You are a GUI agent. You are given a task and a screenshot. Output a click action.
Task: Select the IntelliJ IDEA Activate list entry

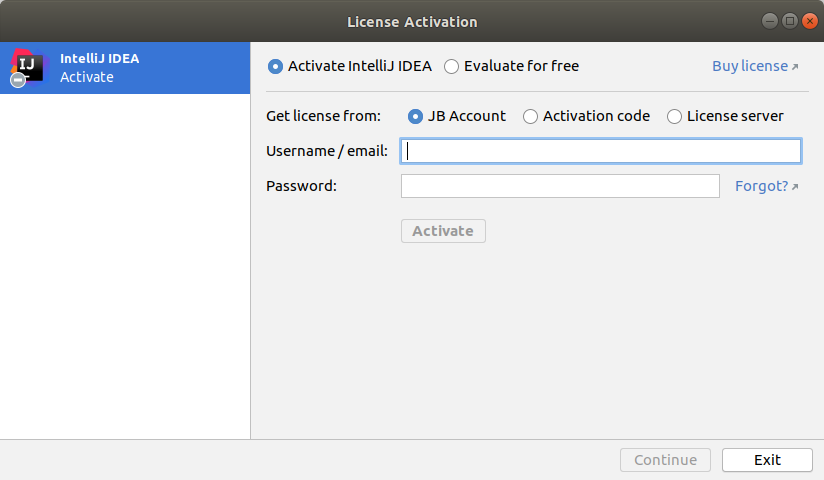click(x=125, y=68)
